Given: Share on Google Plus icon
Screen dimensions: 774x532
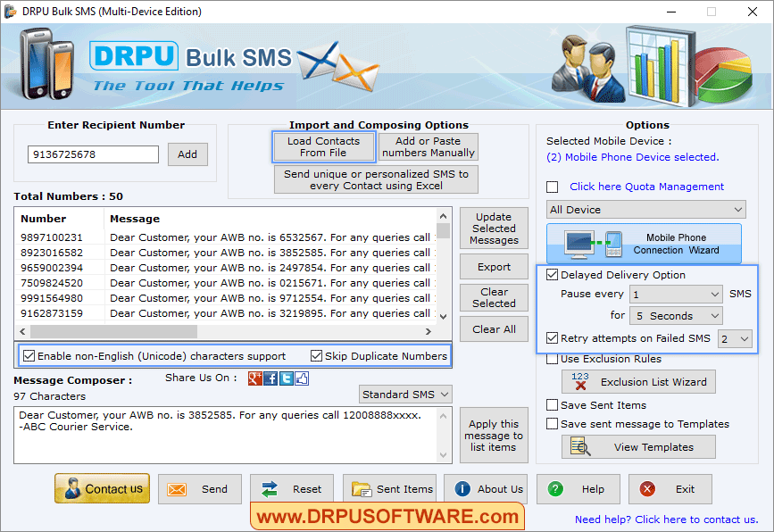Looking at the screenshot, I should pos(254,378).
